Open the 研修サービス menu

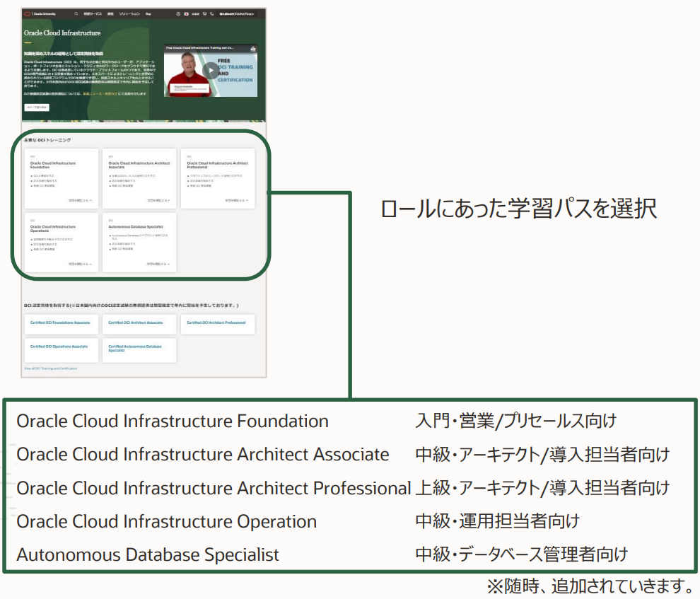(x=93, y=14)
